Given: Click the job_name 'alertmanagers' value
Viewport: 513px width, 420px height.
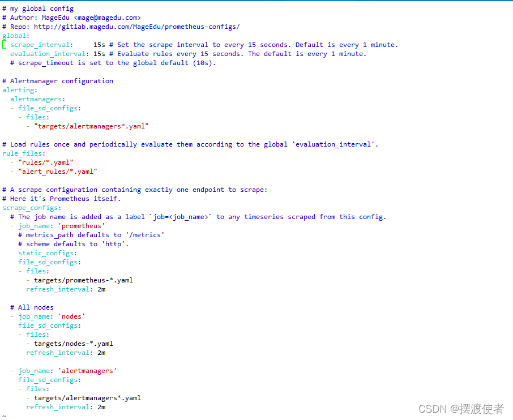Looking at the screenshot, I should pos(87,371).
